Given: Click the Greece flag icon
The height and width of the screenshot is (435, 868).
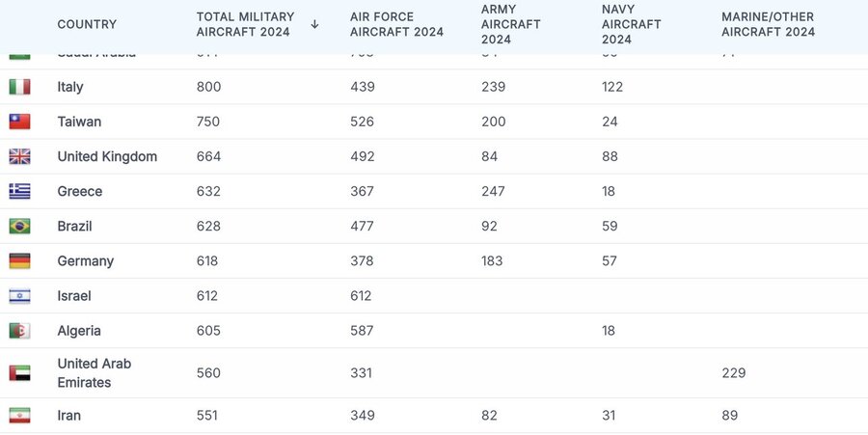Looking at the screenshot, I should (x=19, y=191).
